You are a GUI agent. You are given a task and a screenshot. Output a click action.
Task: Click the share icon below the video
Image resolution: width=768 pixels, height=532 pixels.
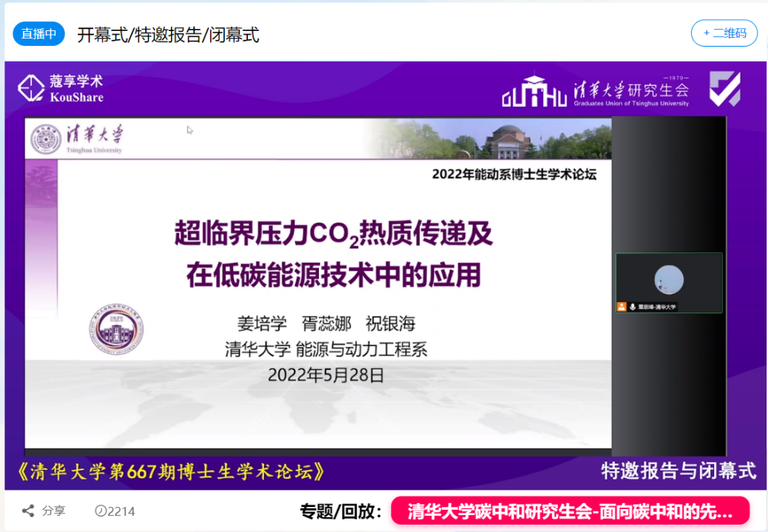pos(28,511)
